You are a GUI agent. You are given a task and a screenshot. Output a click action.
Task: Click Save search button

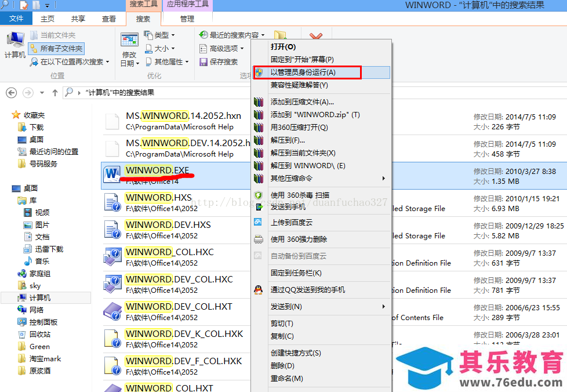219,62
